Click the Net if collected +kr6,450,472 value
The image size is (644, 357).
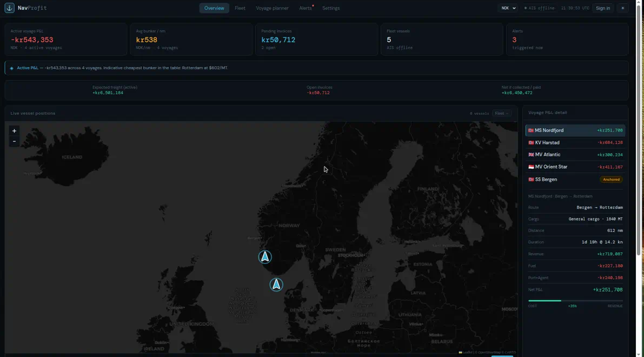click(517, 93)
